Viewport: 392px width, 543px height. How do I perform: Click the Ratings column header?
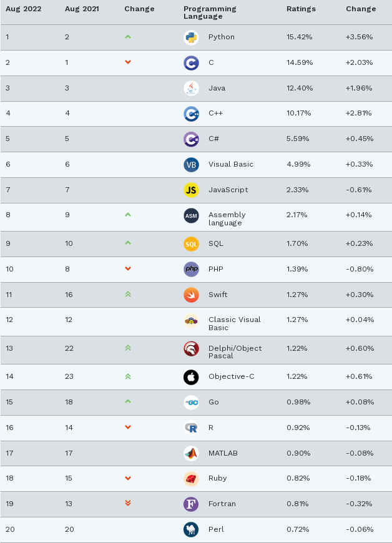coord(301,9)
